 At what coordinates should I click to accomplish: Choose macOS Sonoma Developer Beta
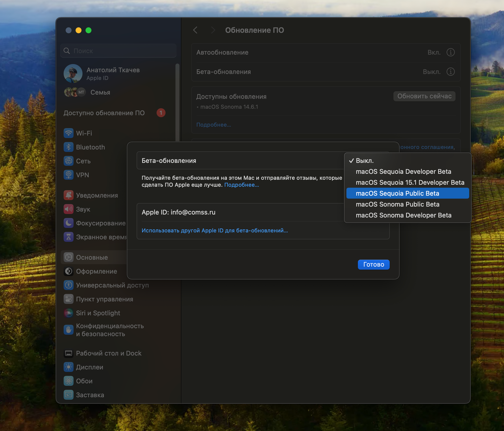[x=408, y=215]
